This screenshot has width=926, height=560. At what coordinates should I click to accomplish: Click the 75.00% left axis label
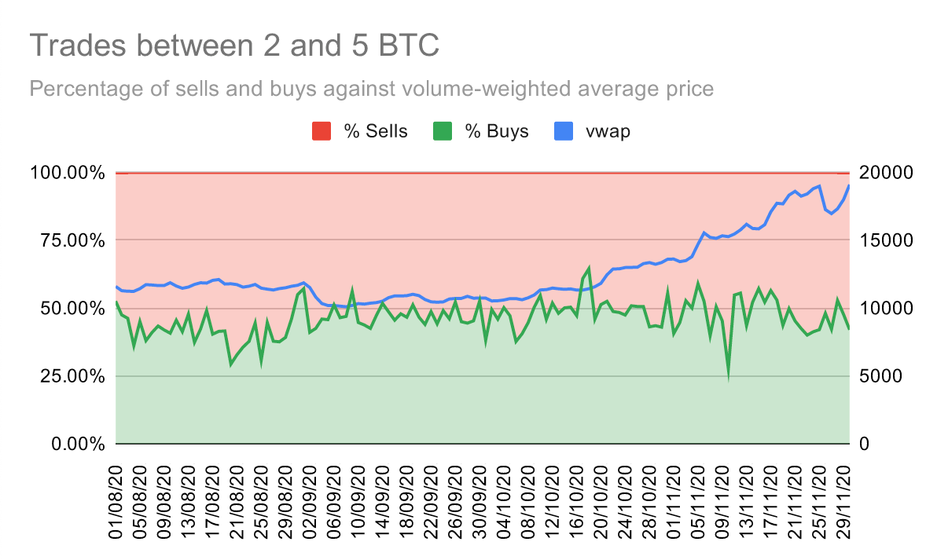point(72,241)
